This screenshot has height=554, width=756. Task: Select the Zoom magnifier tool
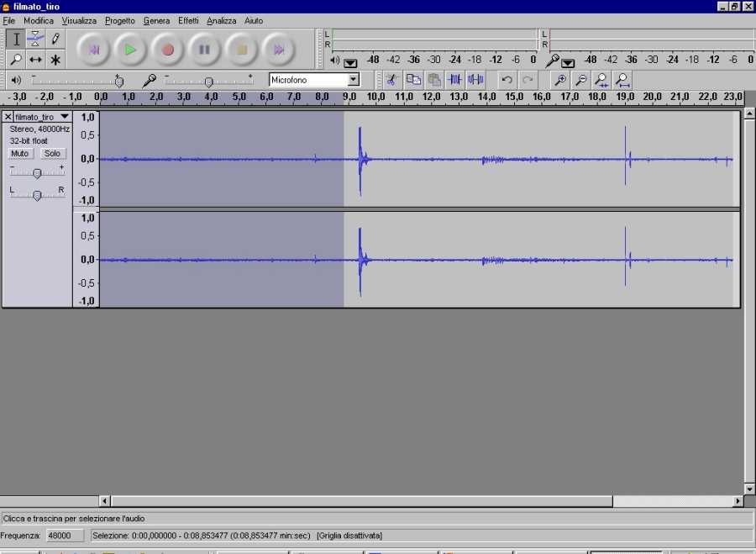(16, 60)
